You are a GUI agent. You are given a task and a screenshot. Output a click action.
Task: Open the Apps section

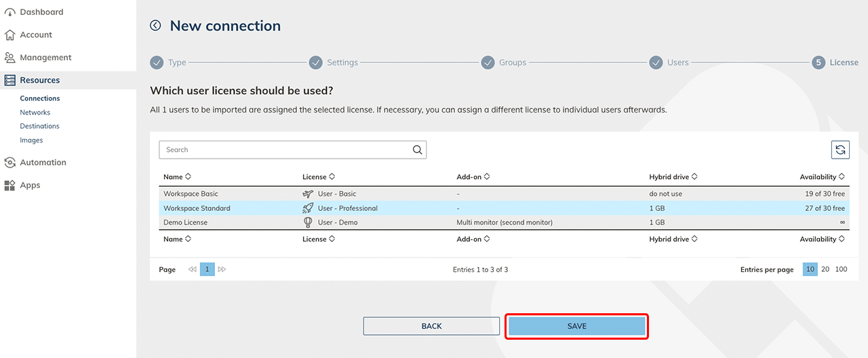pyautogui.click(x=30, y=185)
